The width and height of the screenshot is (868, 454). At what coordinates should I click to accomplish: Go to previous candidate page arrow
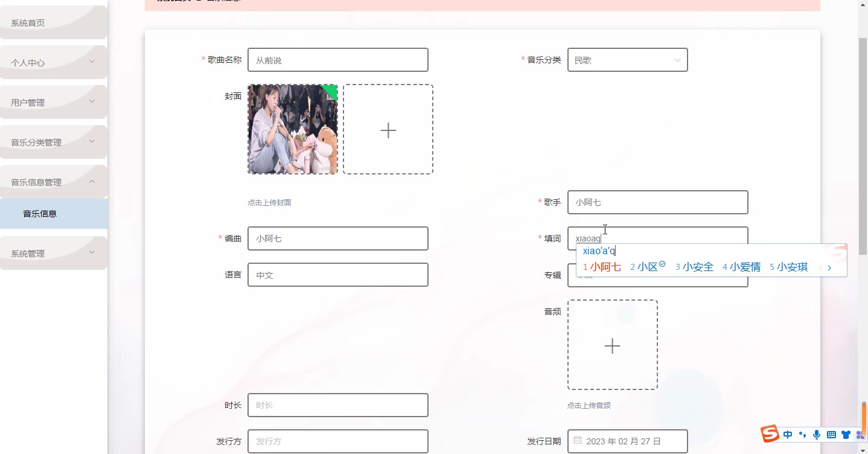(x=820, y=267)
